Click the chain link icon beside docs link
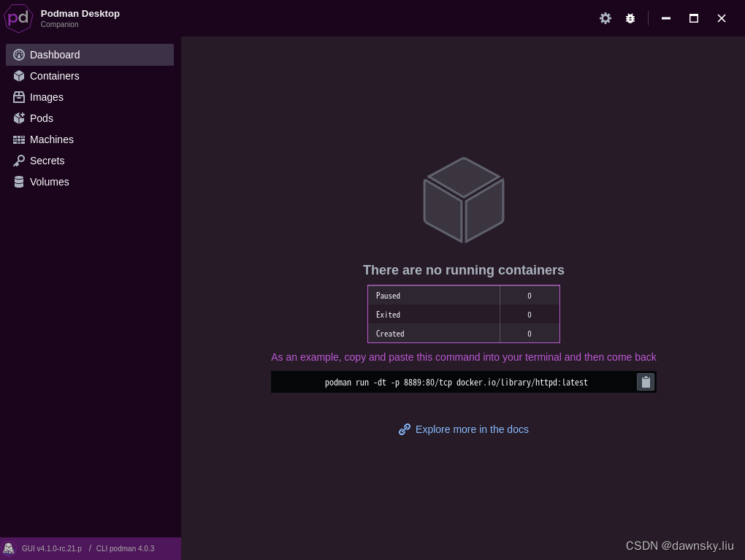The height and width of the screenshot is (560, 745). tap(405, 429)
